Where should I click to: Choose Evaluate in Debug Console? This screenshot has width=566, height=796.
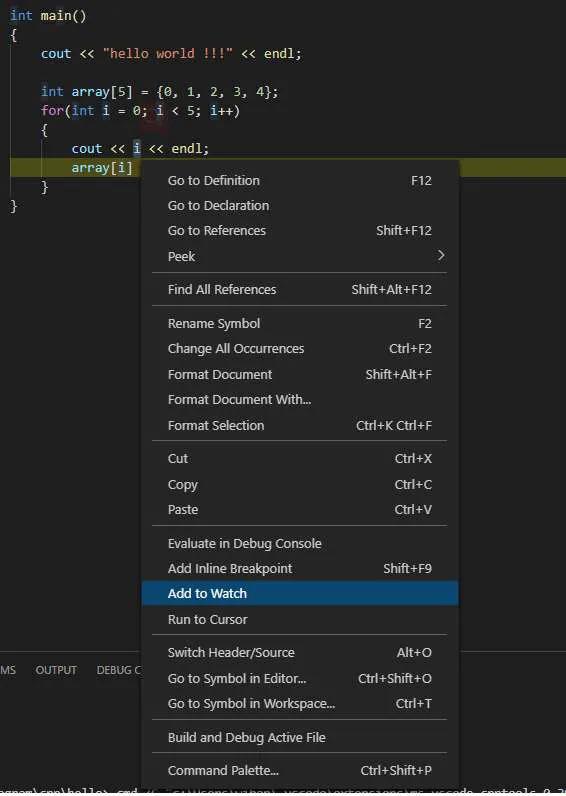299,543
